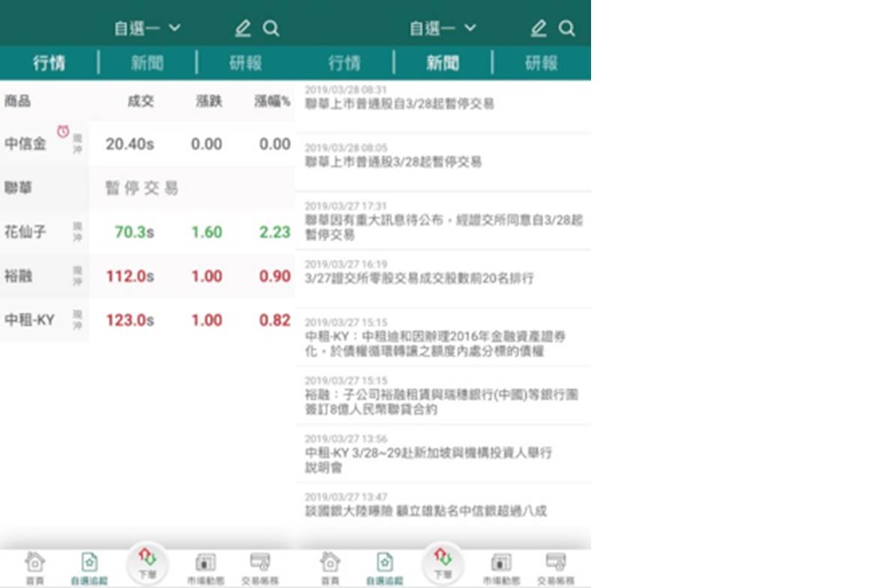
Task: Switch to 研報 tab on news screen
Action: click(542, 63)
